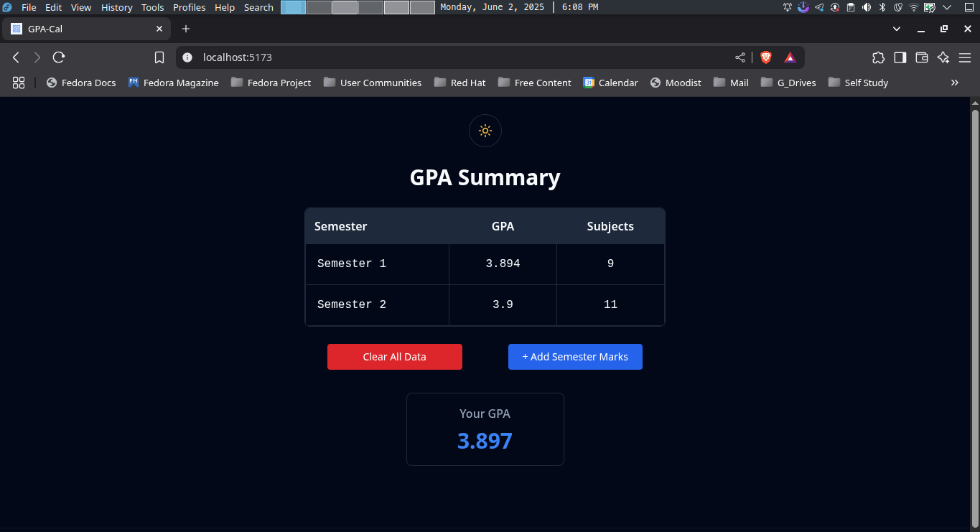Open the History menu

[117, 7]
